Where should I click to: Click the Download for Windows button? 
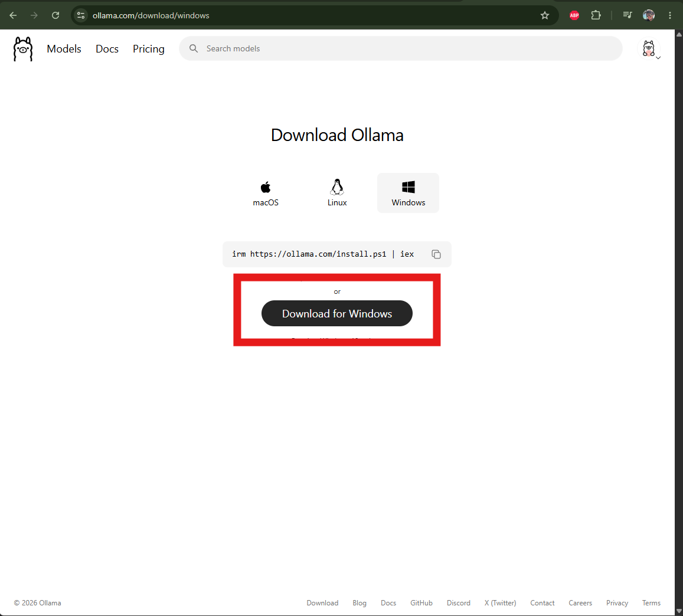(336, 313)
